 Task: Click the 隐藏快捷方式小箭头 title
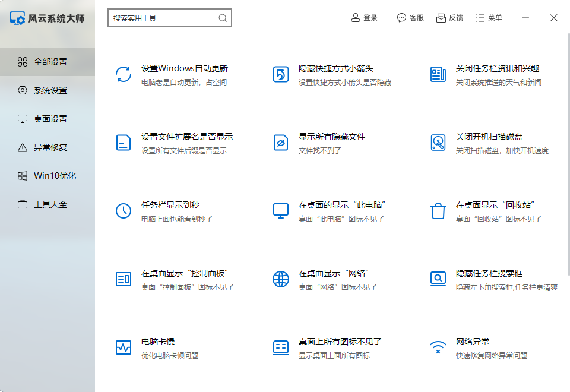coord(336,68)
